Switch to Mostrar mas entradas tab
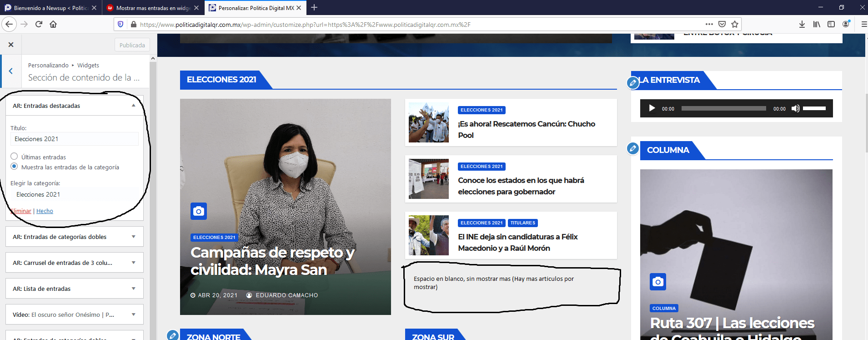This screenshot has height=340, width=868. [x=153, y=8]
